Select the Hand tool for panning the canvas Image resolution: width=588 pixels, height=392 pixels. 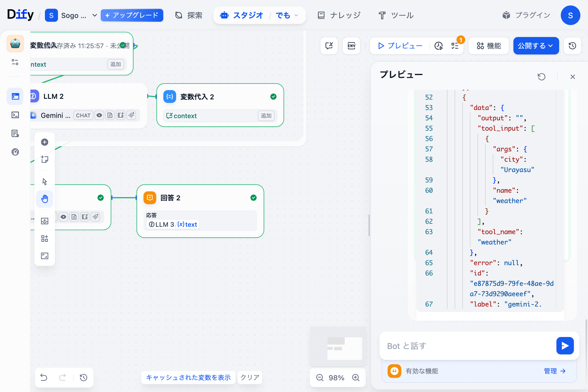(45, 199)
